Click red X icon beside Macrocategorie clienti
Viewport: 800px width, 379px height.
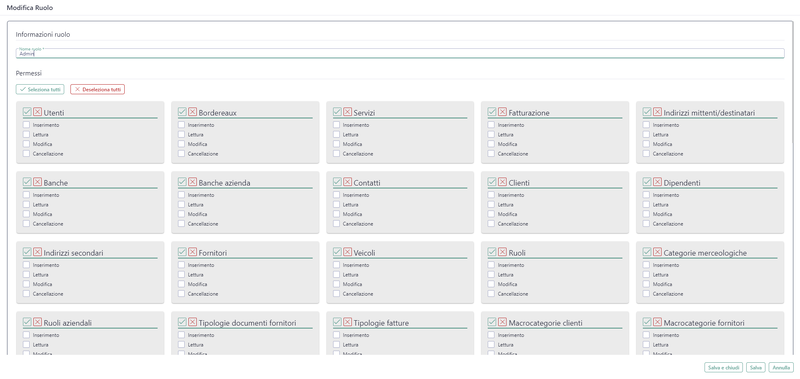point(503,322)
